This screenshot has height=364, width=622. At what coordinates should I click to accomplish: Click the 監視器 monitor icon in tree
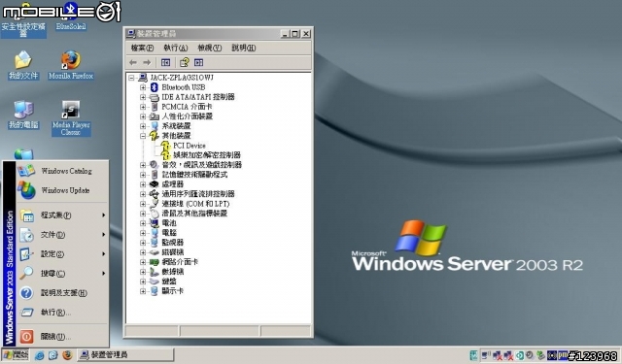(154, 243)
